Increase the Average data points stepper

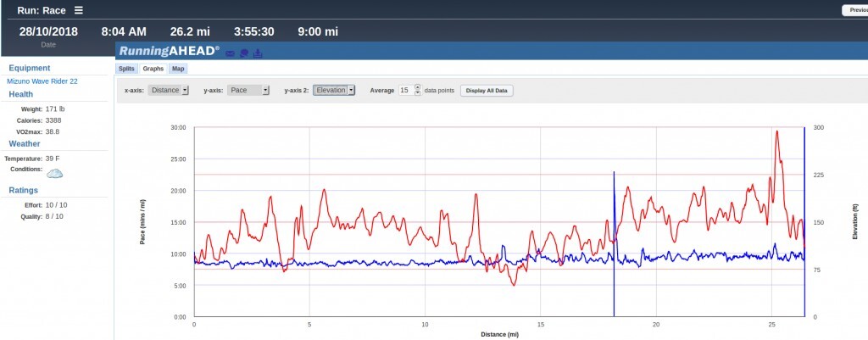point(417,87)
